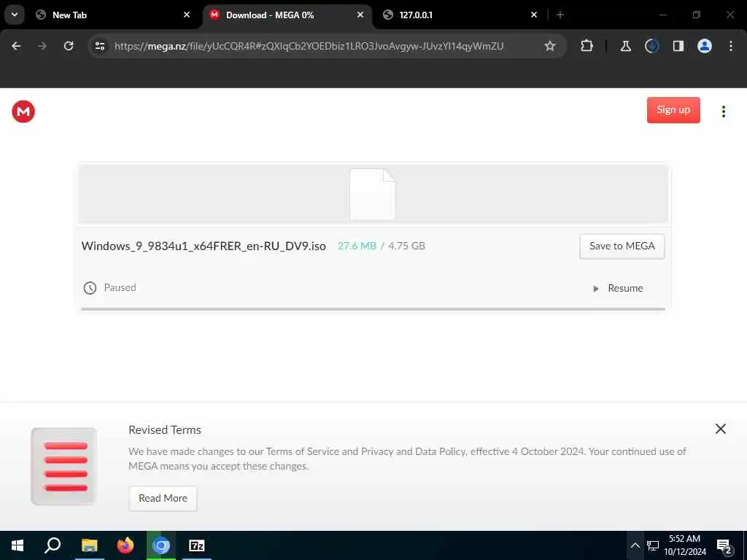This screenshot has width=747, height=560.
Task: Open the MEGA page three-dot menu
Action: click(x=723, y=112)
